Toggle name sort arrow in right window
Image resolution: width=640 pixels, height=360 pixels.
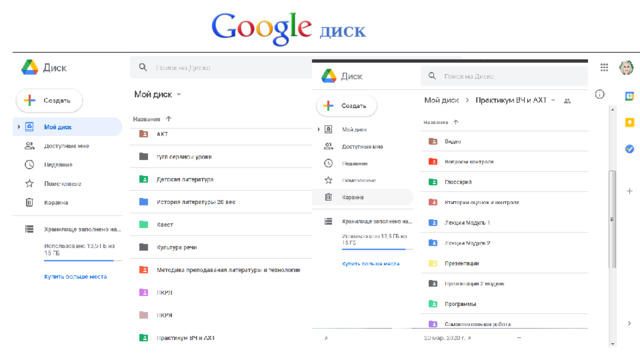pos(456,122)
